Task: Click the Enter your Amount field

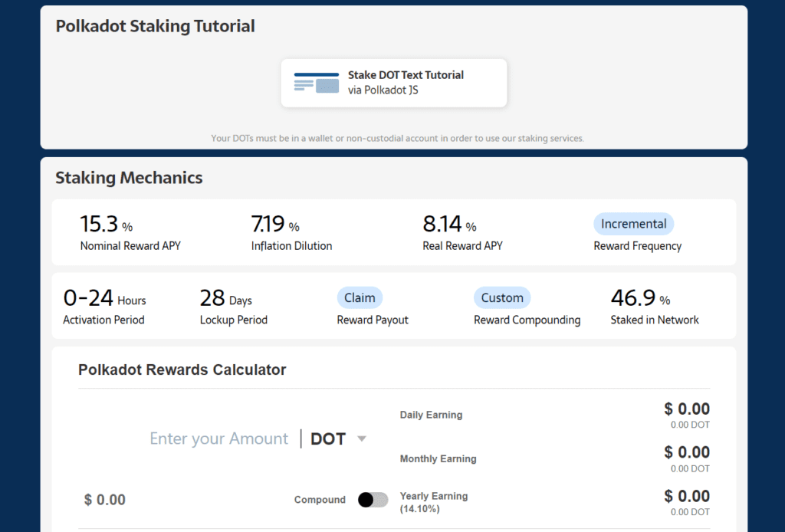Action: point(218,439)
